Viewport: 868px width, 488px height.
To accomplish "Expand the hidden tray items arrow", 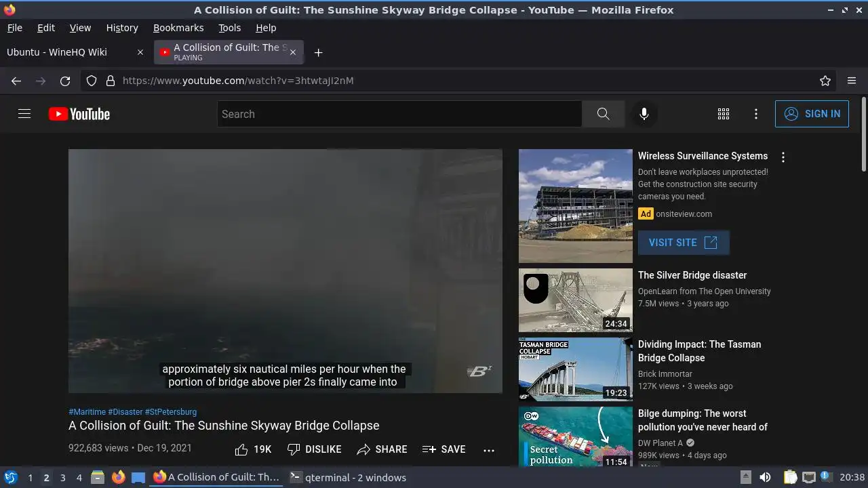I will pos(745,477).
